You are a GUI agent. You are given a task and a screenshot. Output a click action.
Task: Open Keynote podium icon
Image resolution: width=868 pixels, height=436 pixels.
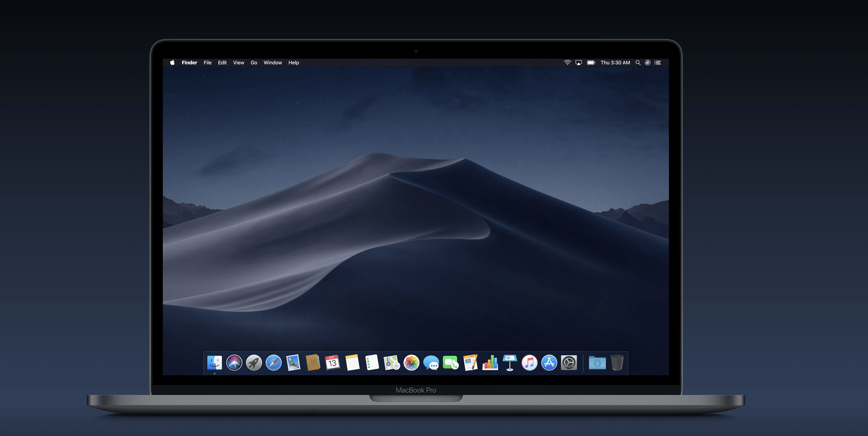click(x=510, y=363)
